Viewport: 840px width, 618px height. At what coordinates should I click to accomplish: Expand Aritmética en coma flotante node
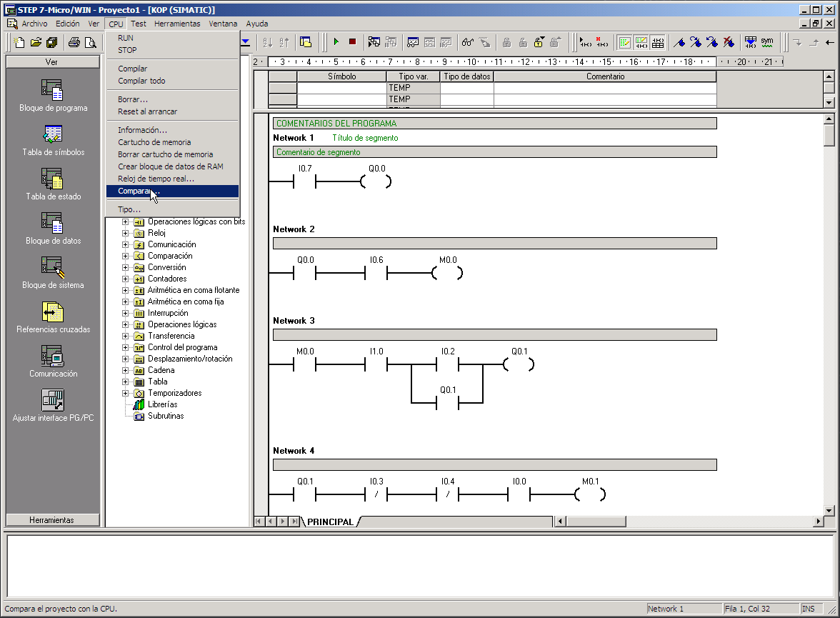pyautogui.click(x=126, y=291)
